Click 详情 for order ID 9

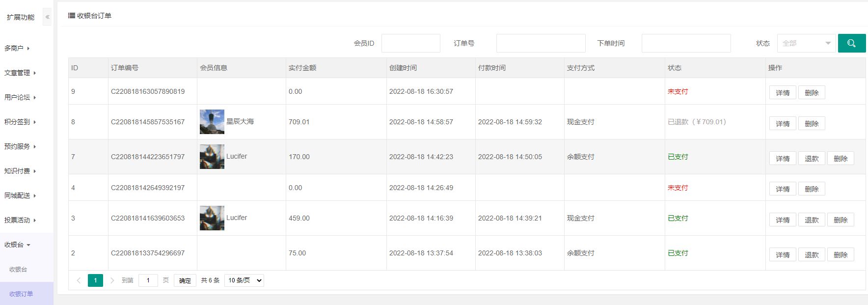[x=782, y=93]
